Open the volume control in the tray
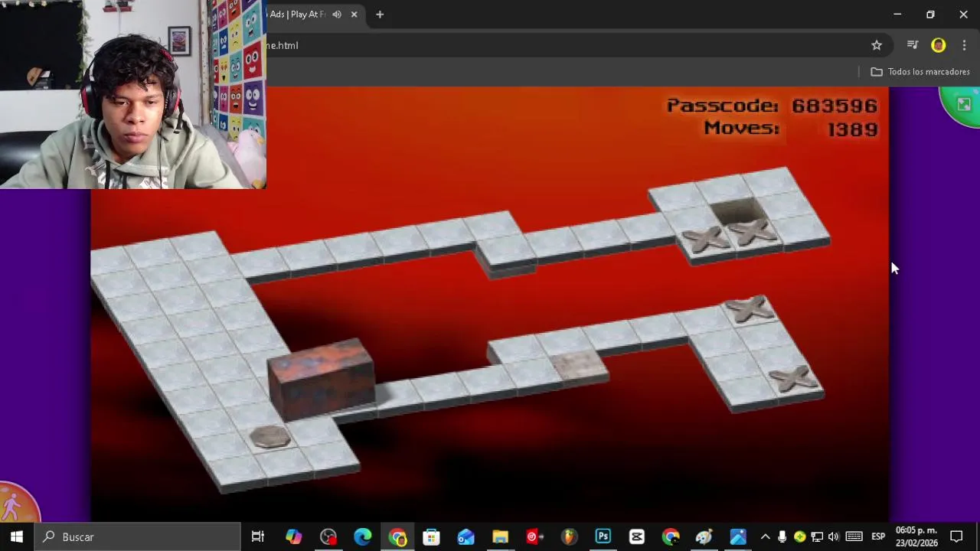Viewport: 980px width, 551px height. tap(834, 537)
